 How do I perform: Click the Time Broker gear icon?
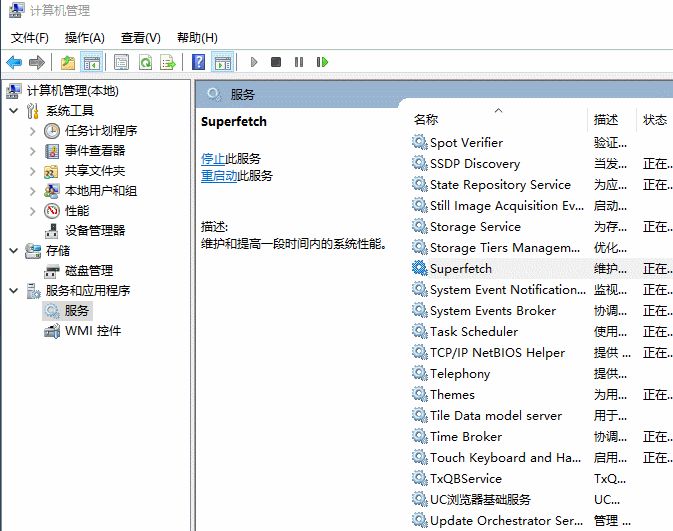419,437
